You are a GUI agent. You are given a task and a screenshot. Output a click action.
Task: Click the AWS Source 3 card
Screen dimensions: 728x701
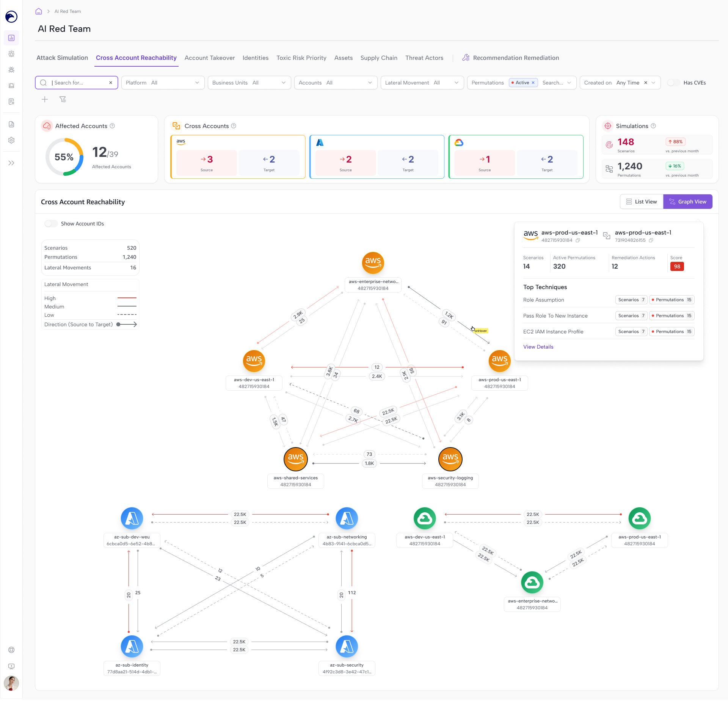207,163
